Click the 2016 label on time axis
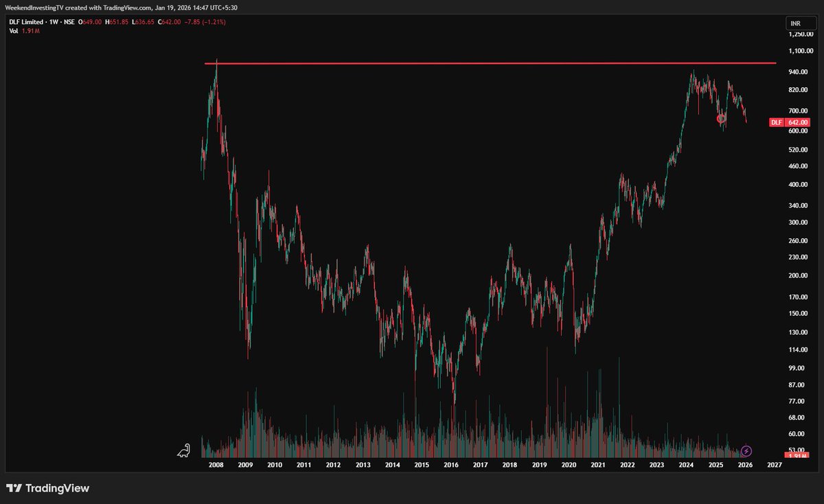824x504 pixels. point(451,465)
